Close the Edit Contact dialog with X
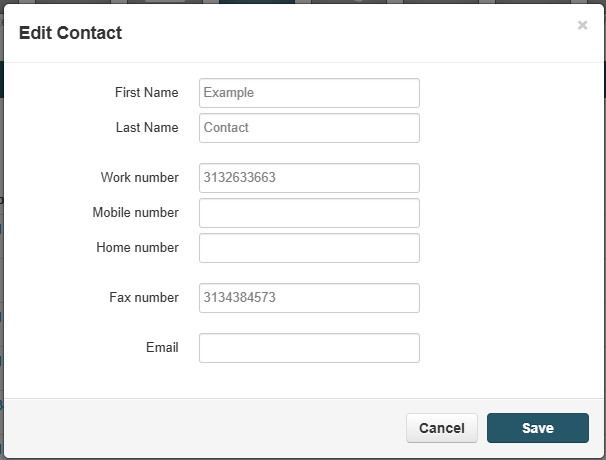Screen dimensions: 606x460 tap(582, 25)
